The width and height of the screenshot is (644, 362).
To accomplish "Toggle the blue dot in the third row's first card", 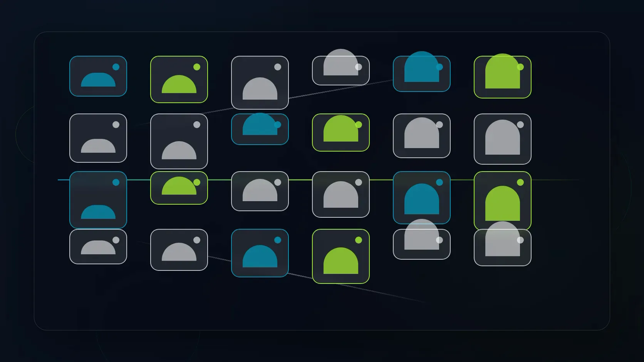I will (x=116, y=182).
